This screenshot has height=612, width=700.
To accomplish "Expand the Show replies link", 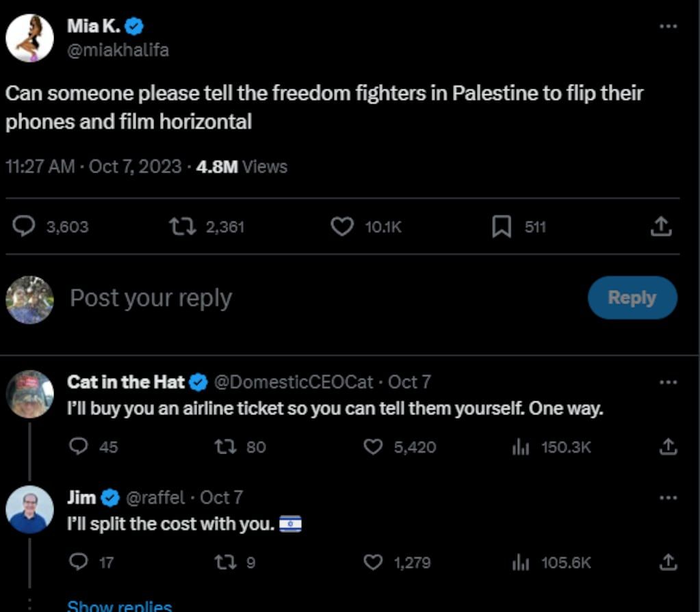I will [119, 606].
